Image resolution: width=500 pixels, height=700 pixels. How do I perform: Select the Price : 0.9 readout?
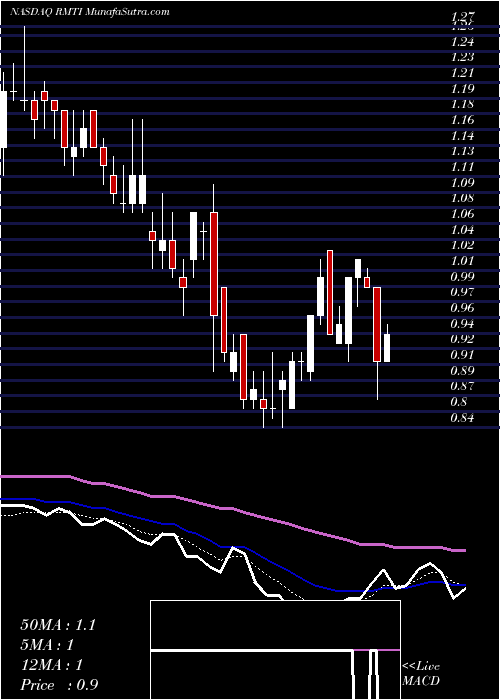tap(59, 685)
